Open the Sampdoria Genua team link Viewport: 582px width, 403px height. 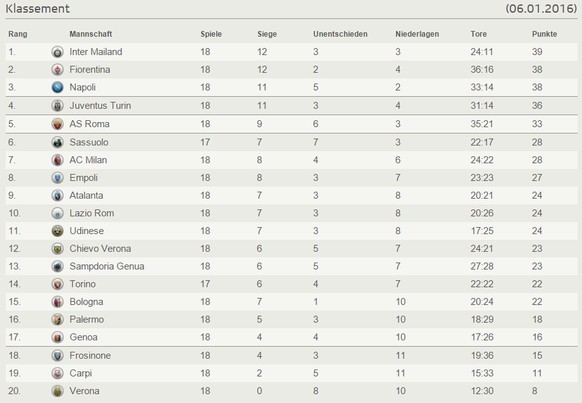107,266
